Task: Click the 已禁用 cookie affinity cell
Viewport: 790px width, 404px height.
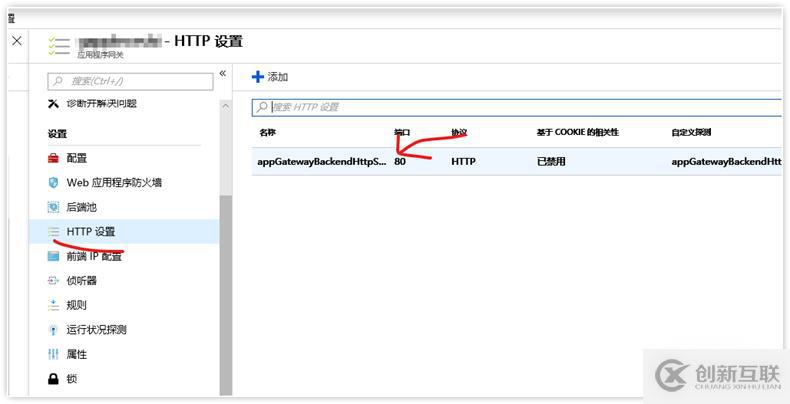Action: click(551, 162)
